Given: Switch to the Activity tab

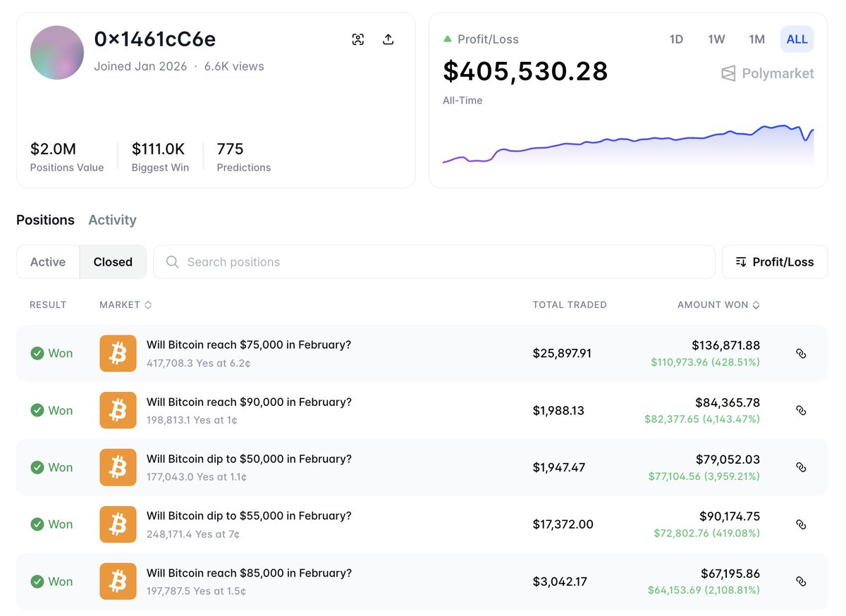Looking at the screenshot, I should (112, 220).
